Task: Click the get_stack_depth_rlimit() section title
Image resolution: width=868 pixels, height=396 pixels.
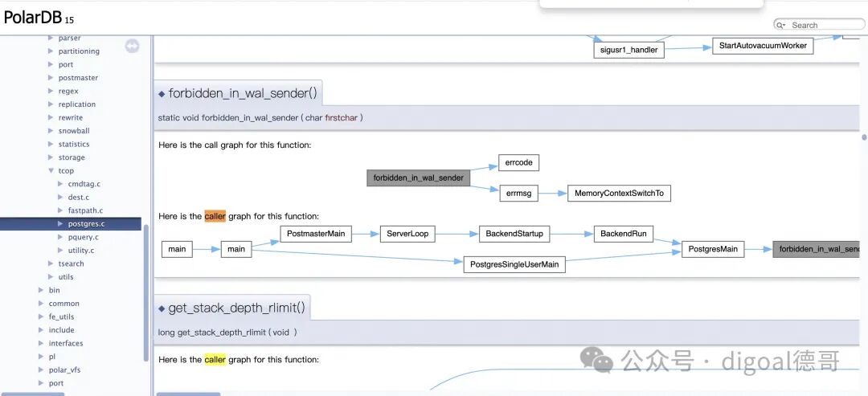Action: (x=236, y=308)
